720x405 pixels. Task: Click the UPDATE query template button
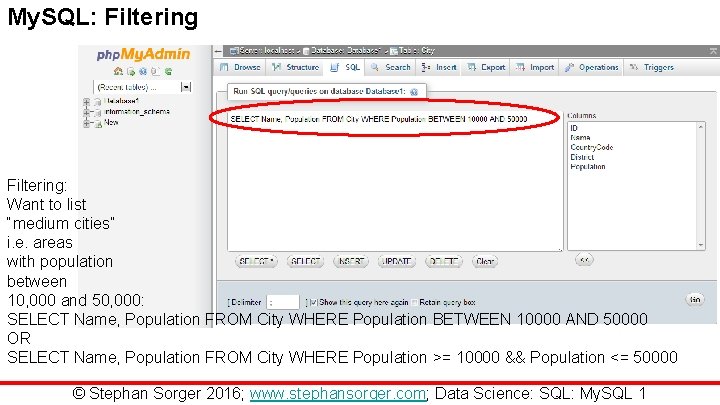(x=397, y=261)
